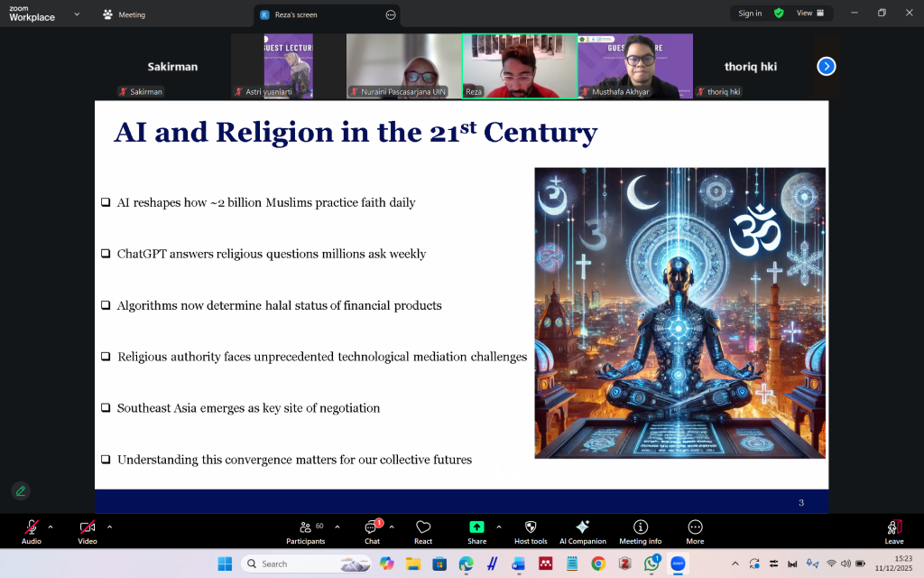Open the Chat panel
Image resolution: width=924 pixels, height=578 pixels.
point(372,531)
